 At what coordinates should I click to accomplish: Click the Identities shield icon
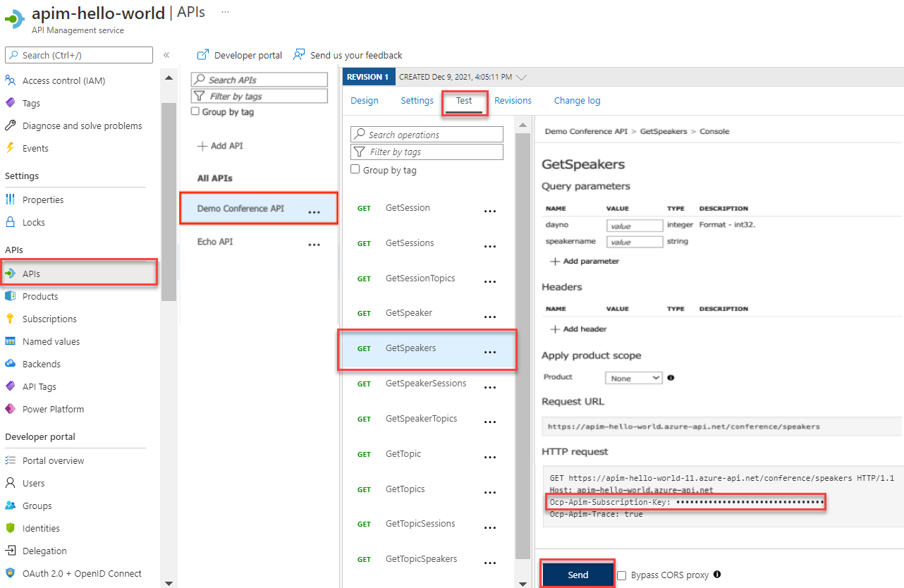click(x=10, y=528)
